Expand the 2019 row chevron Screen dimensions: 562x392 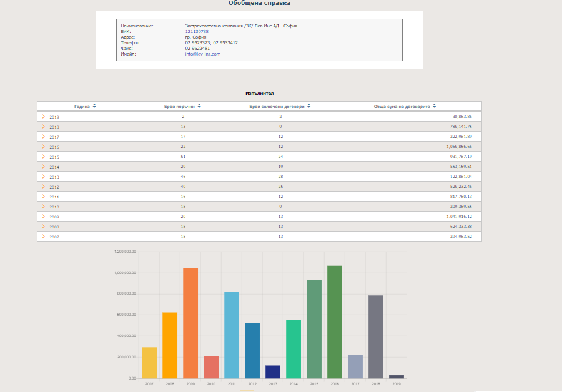point(43,117)
